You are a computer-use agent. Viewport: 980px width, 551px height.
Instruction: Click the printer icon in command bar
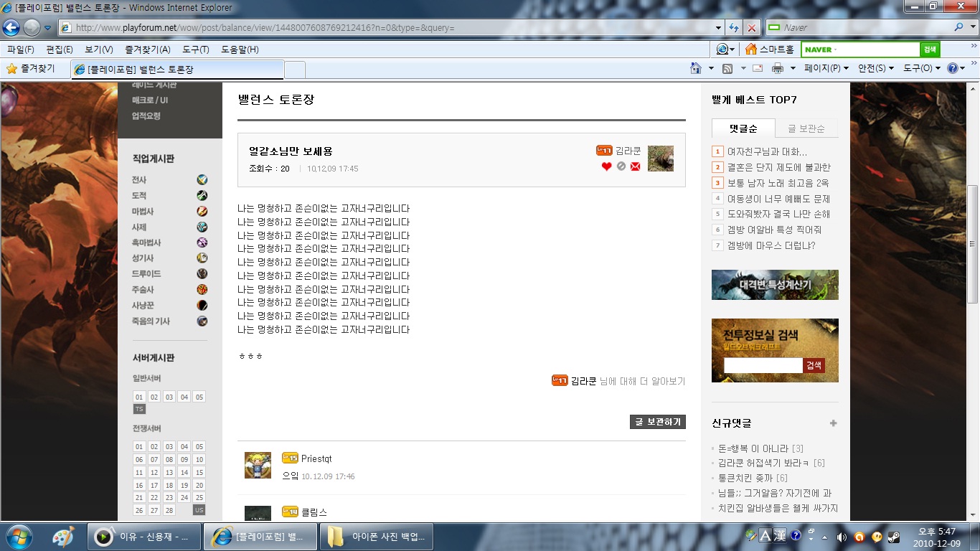point(777,68)
